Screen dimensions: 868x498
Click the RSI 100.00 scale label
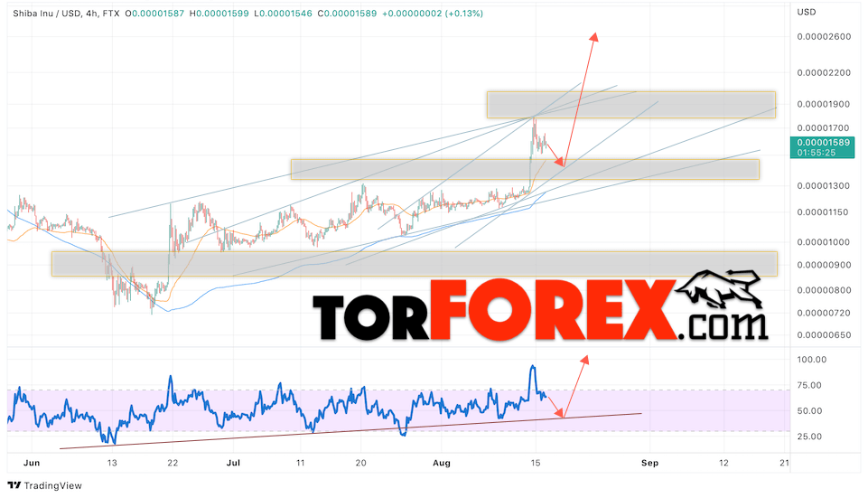(x=811, y=360)
